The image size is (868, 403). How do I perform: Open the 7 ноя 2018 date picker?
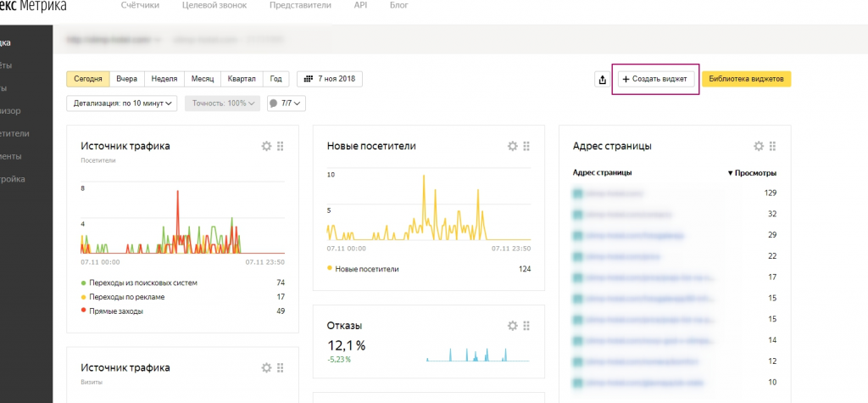point(329,79)
